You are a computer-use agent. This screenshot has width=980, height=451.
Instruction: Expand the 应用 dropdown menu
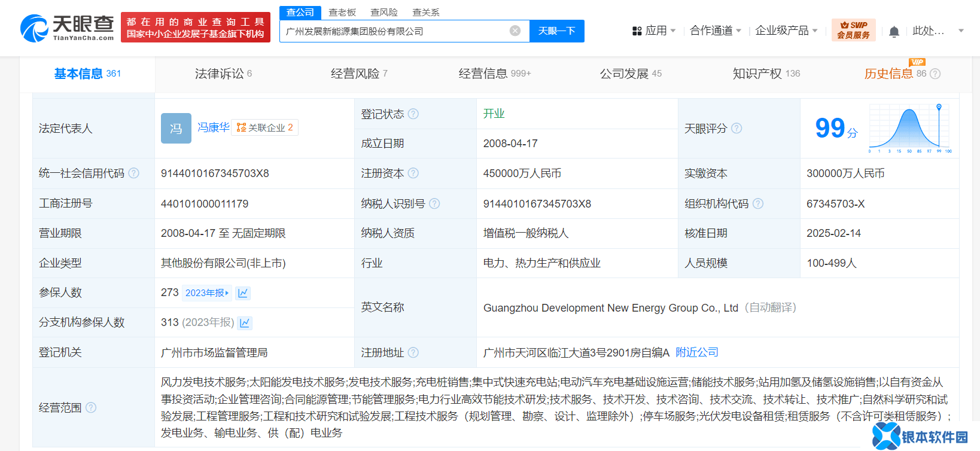pyautogui.click(x=654, y=31)
